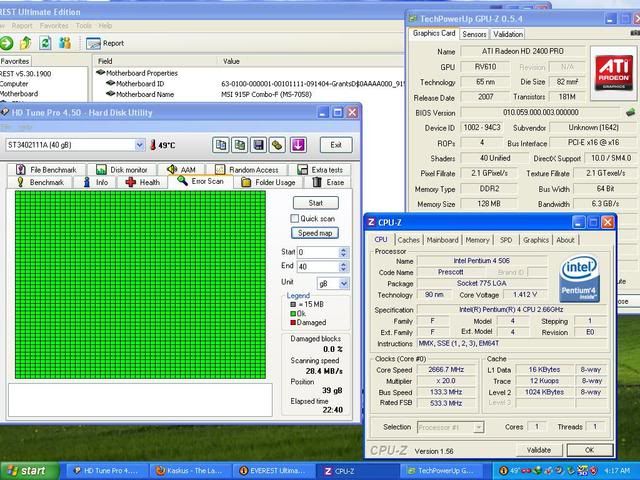Open Report from the EVEREST toolbar
This screenshot has height=480, width=640.
tap(105, 43)
